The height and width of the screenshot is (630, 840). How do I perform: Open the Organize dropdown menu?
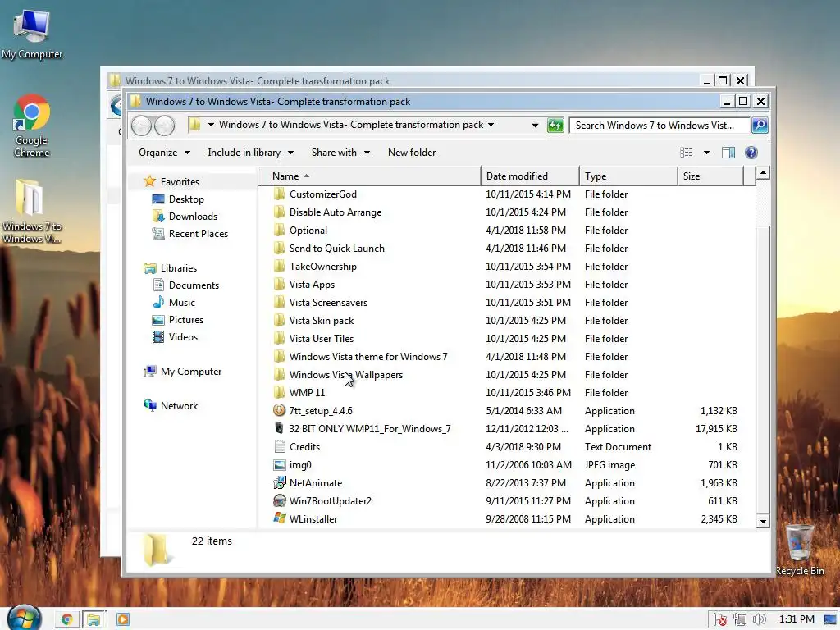[164, 153]
